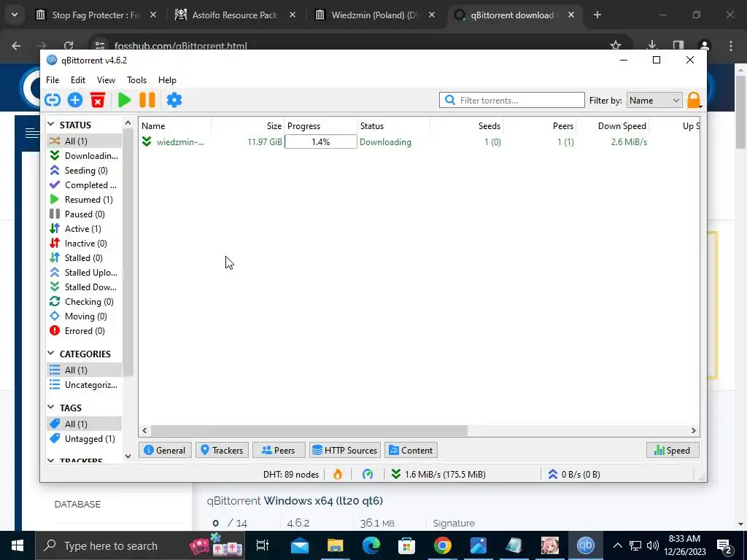Open the Filter by Name dropdown
Viewport: 747px width, 560px height.
pos(654,101)
